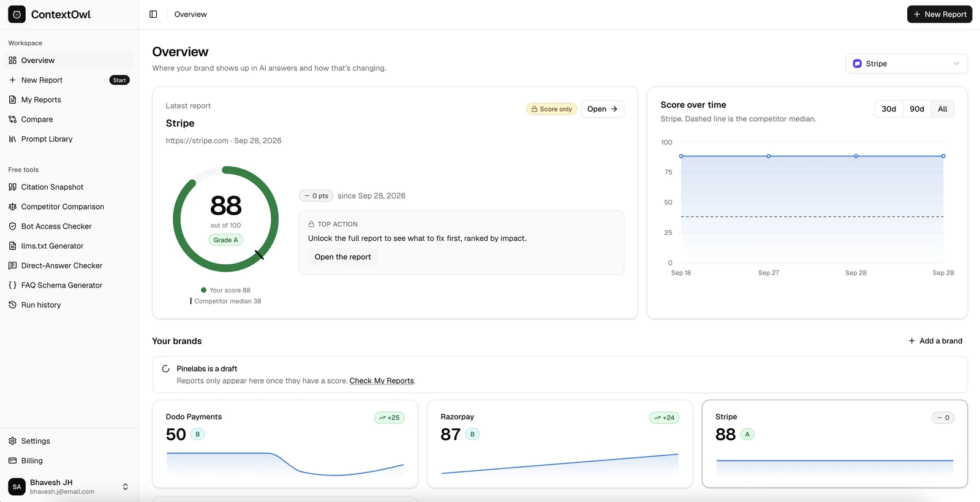Click the My Reports document icon

12,99
